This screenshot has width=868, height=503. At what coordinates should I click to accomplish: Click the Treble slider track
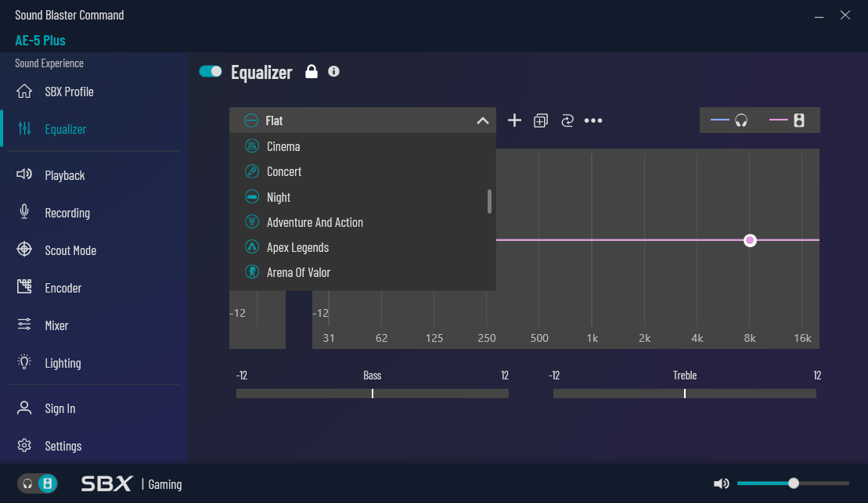(685, 393)
